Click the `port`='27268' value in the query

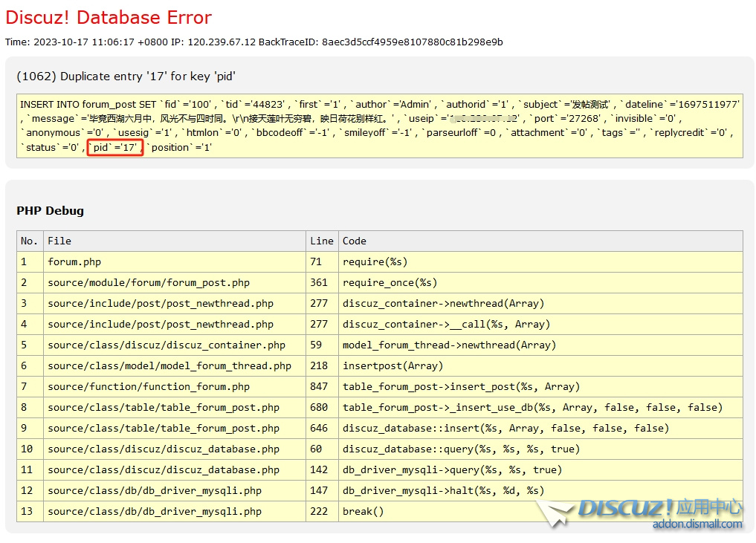point(565,119)
